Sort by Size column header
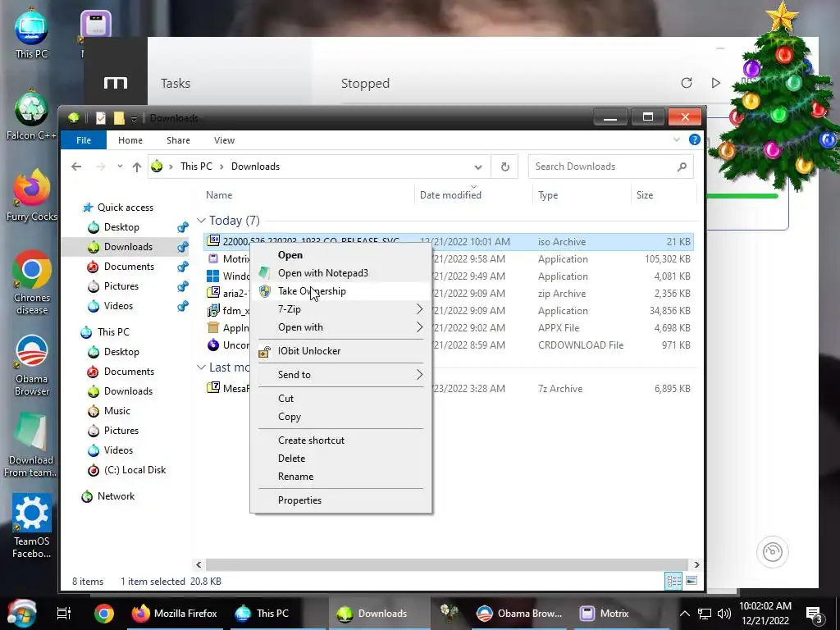 click(663, 195)
